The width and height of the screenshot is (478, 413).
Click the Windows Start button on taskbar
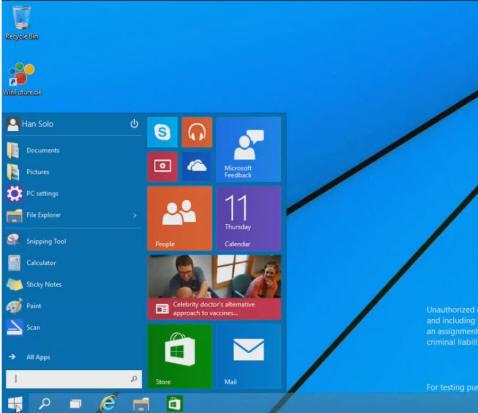[x=15, y=403]
